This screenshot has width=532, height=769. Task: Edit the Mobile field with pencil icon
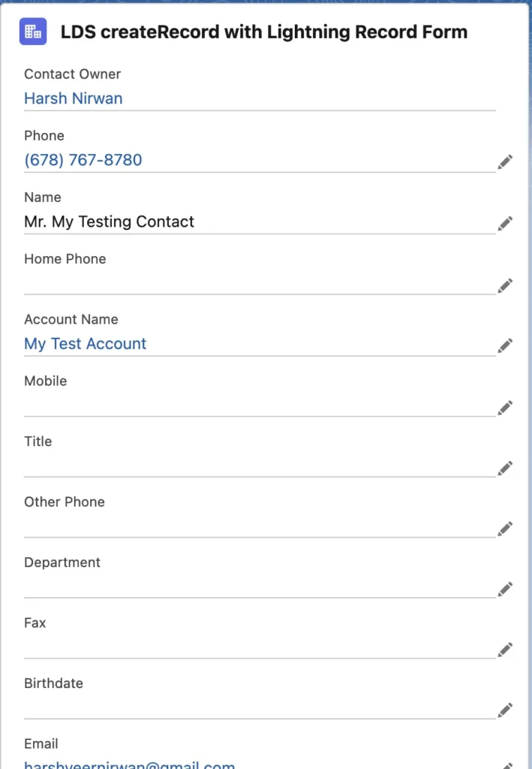[x=505, y=408]
